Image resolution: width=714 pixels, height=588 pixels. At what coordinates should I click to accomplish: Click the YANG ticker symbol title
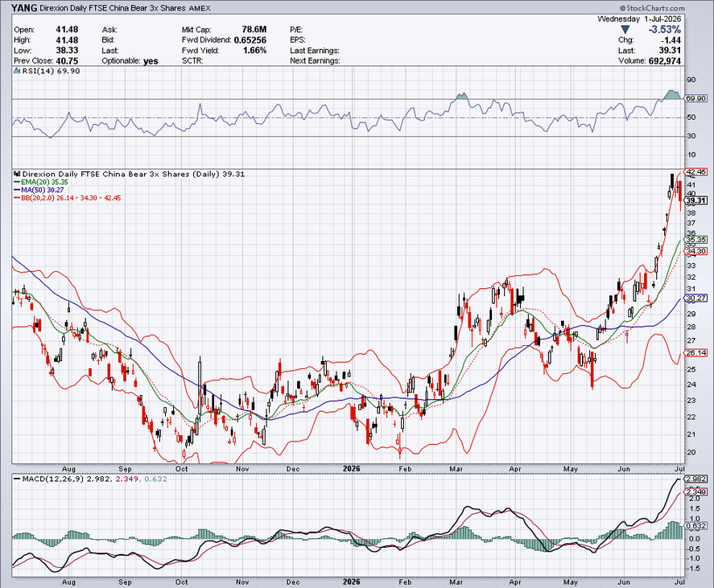click(x=24, y=8)
